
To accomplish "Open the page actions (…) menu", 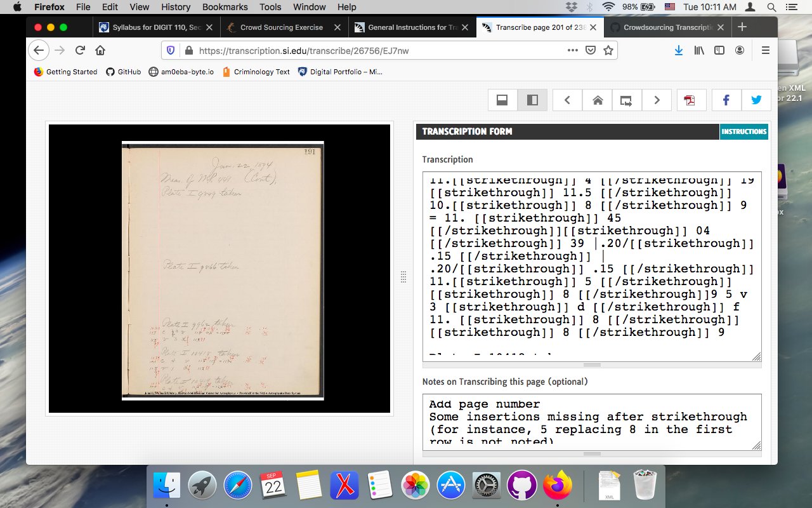I will pos(573,50).
